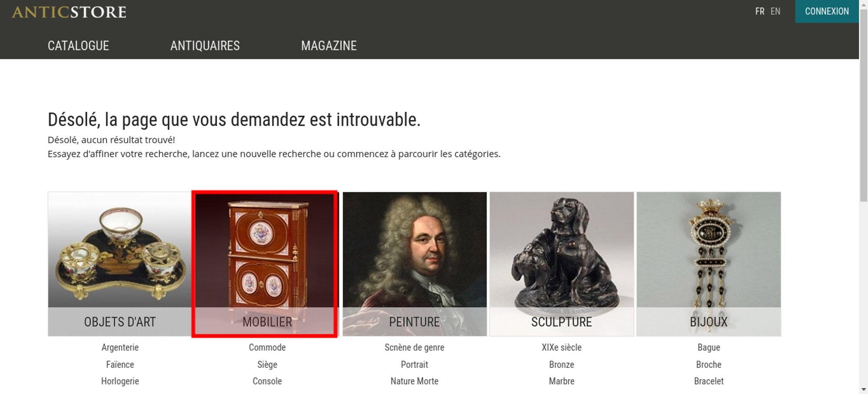Select the Portrait subcategory link

click(x=414, y=364)
